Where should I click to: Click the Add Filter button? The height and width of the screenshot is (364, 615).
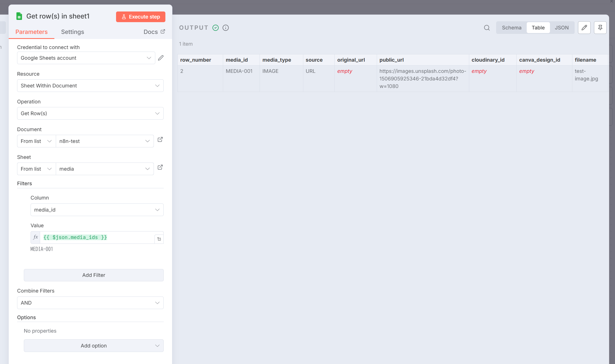pos(94,275)
